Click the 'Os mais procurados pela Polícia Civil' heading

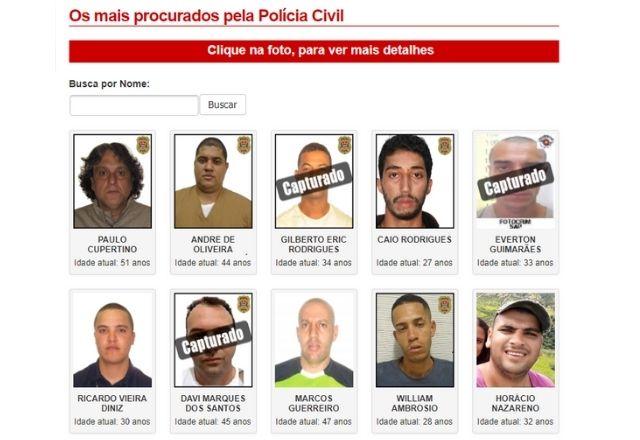207,16
